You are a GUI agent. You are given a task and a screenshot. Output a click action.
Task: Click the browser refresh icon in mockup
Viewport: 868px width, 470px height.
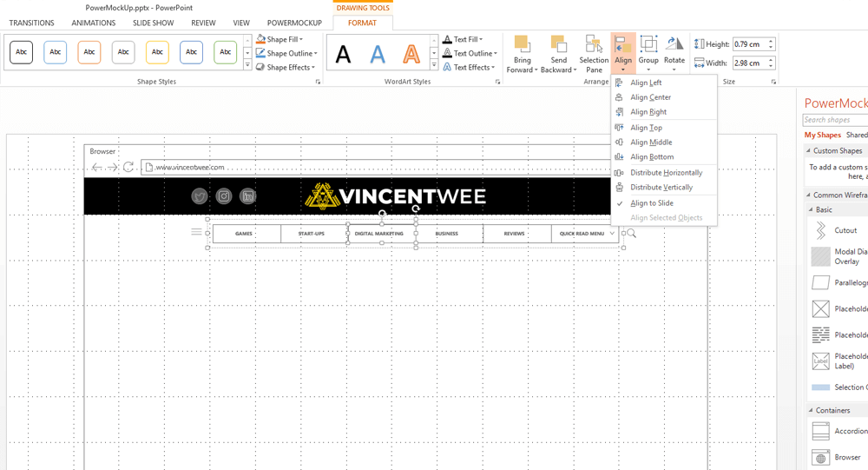128,167
